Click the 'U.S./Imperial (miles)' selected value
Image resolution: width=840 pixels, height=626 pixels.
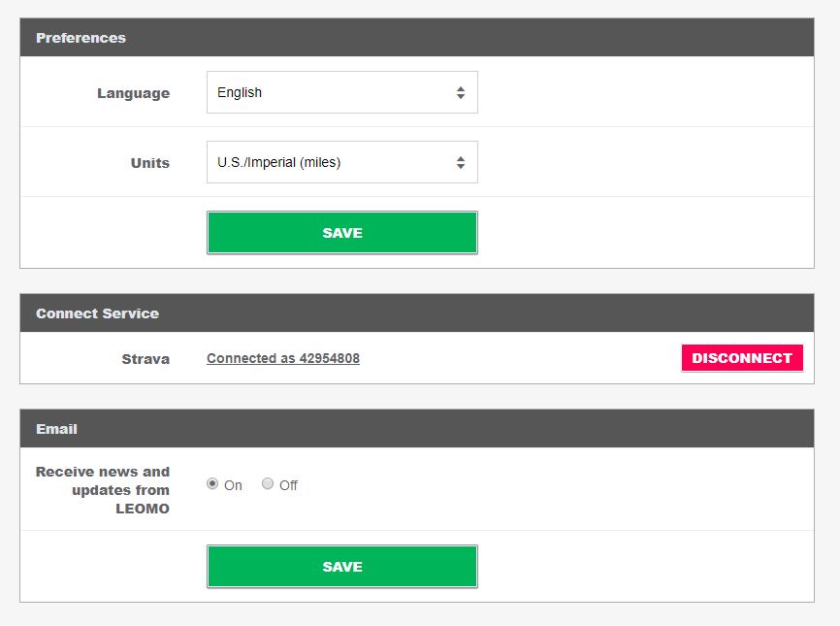point(279,163)
